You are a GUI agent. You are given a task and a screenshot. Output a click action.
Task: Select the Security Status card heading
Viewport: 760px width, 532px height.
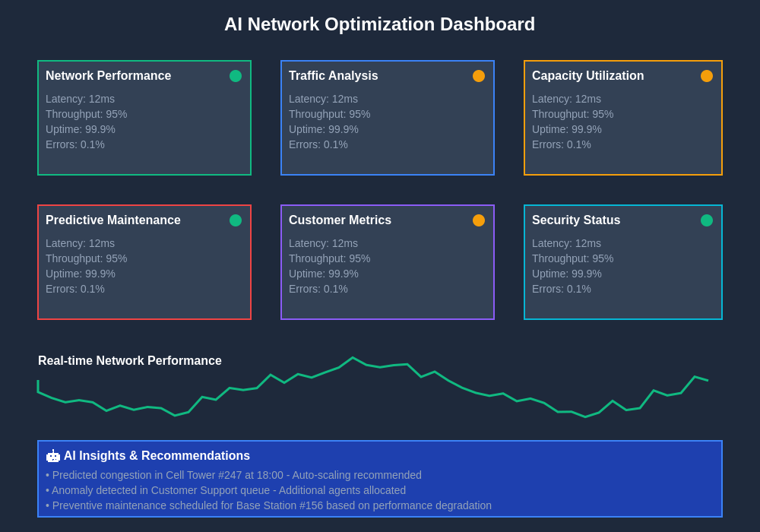pos(575,220)
